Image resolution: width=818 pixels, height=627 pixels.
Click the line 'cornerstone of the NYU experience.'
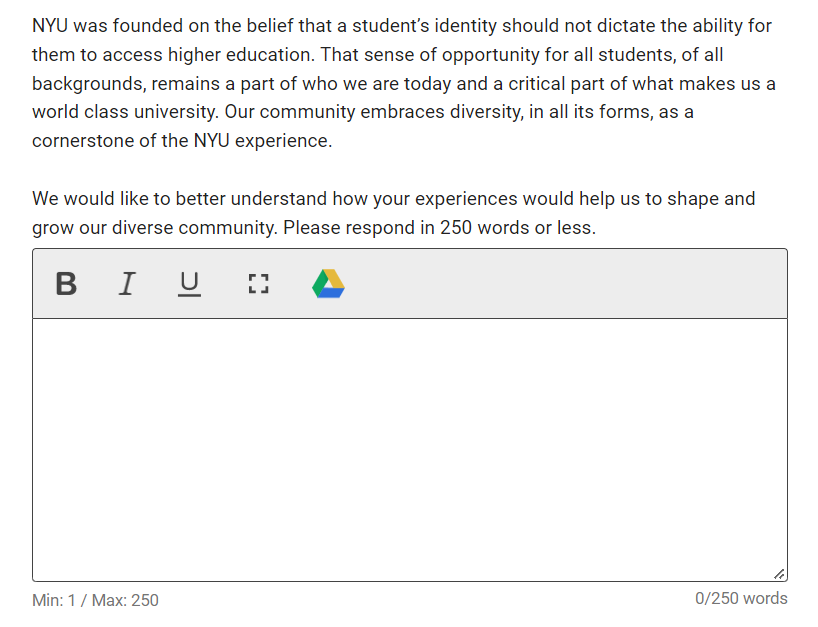pyautogui.click(x=182, y=141)
